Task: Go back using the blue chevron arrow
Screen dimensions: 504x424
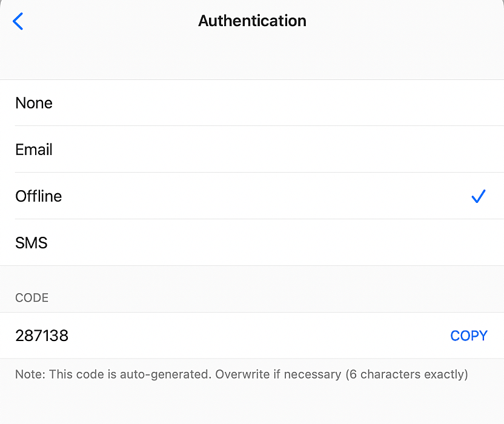Action: pos(18,21)
